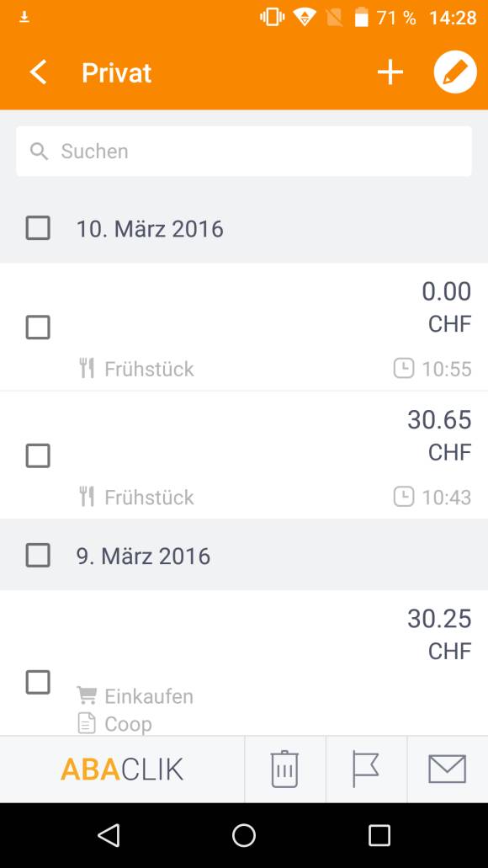The image size is (488, 868).
Task: Add a new entry with plus icon
Action: [x=390, y=72]
